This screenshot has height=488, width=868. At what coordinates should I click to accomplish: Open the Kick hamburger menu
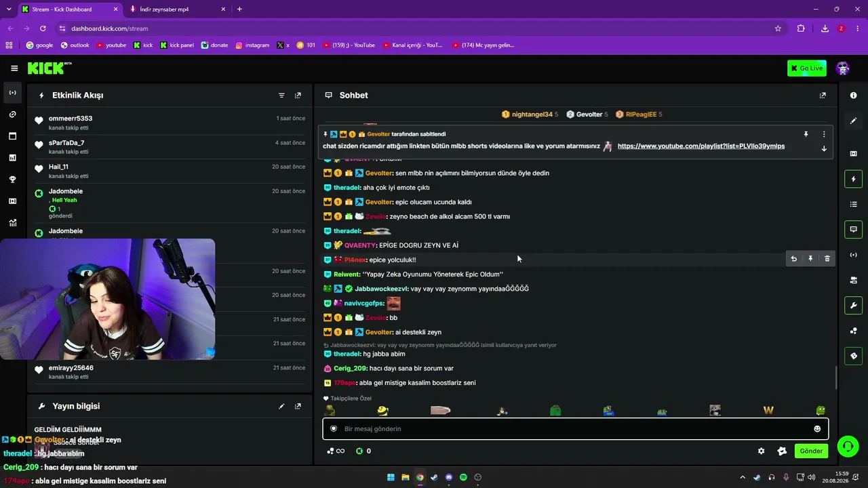coord(14,68)
